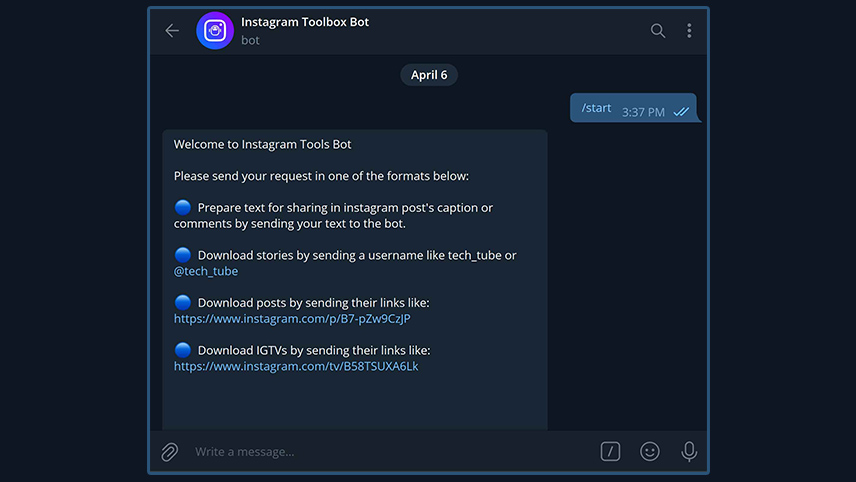Viewport: 856px width, 482px height.
Task: Click the Instagram Toolbox Bot title
Action: (x=305, y=22)
